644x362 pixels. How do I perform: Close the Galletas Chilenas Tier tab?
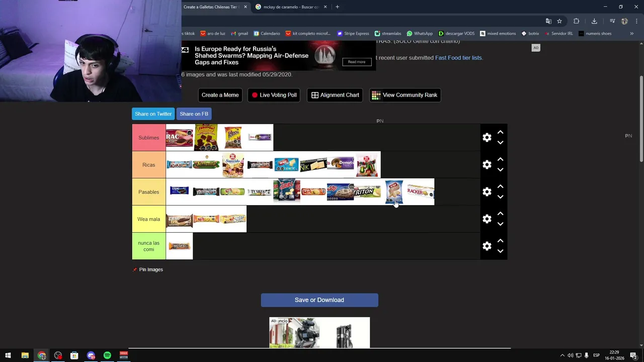[246, 7]
